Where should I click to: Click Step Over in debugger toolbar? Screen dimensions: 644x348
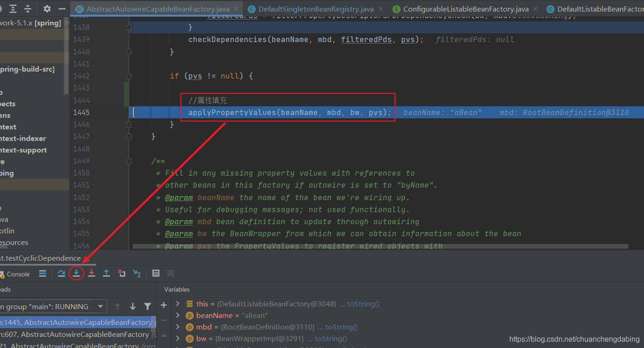(x=61, y=273)
